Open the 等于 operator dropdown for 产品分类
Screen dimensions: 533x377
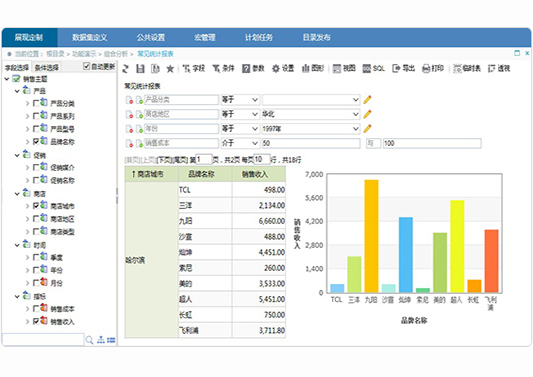240,100
